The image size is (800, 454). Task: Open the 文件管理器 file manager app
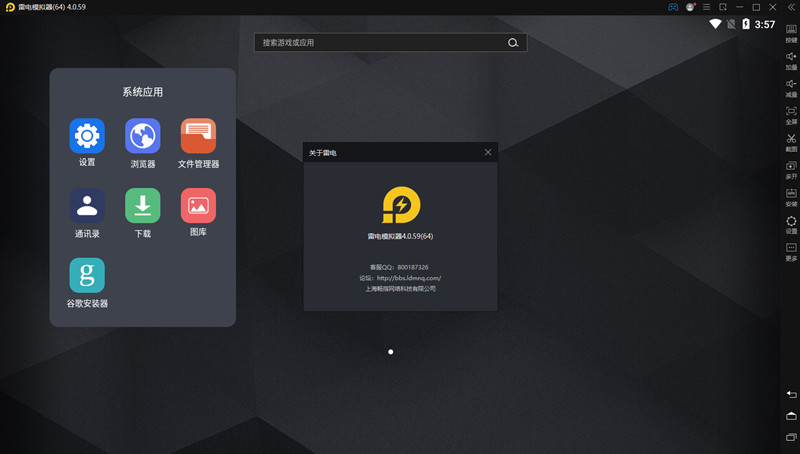click(x=198, y=136)
